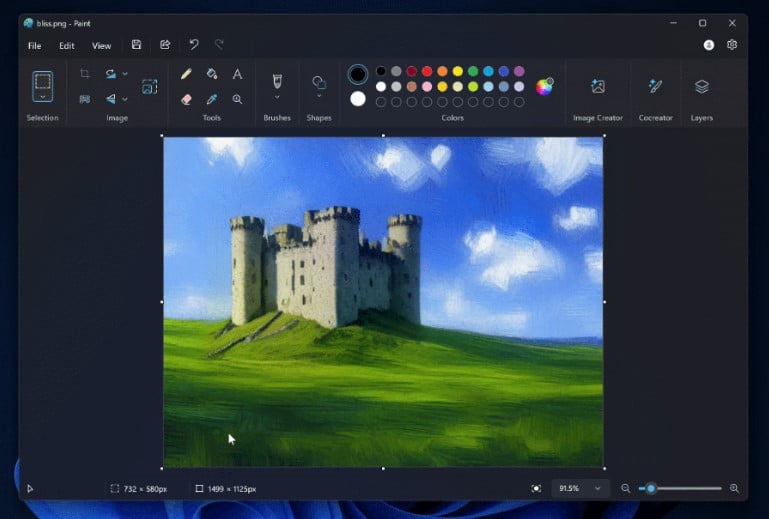Open the user account profile icon
Viewport: 769px width, 519px height.
point(709,45)
